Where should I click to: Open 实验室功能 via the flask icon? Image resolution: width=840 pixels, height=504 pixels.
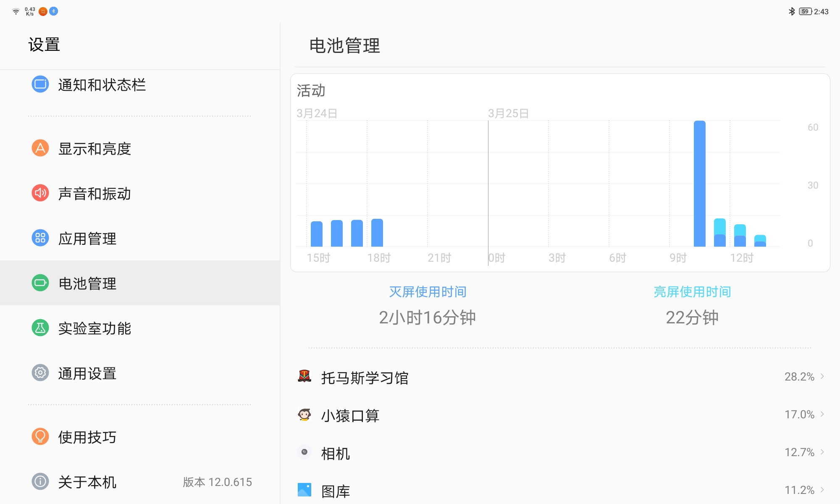[x=40, y=328]
